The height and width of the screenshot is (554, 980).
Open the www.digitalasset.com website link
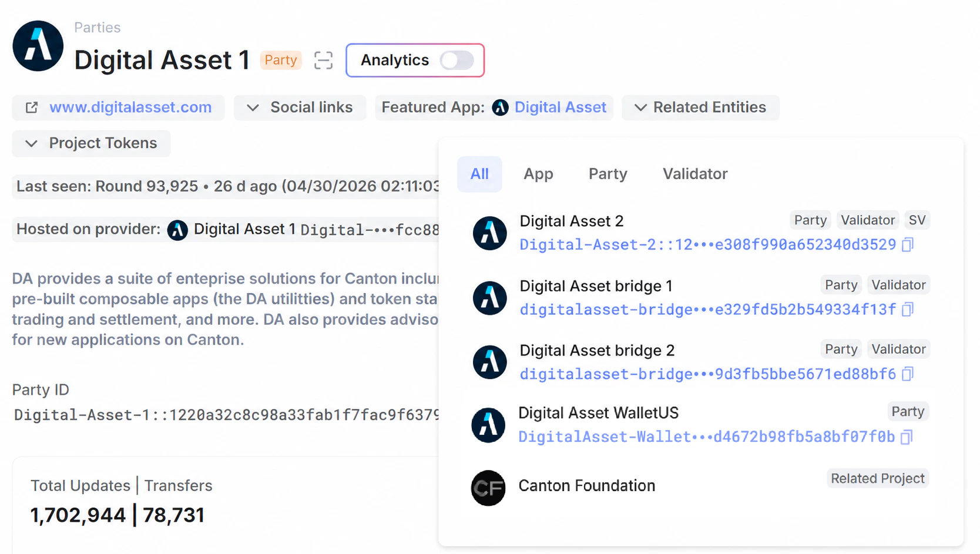(x=130, y=108)
